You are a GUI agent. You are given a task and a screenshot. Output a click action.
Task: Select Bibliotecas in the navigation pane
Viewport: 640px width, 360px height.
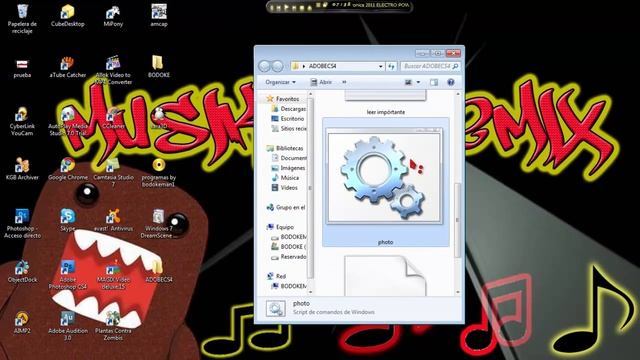click(x=285, y=148)
